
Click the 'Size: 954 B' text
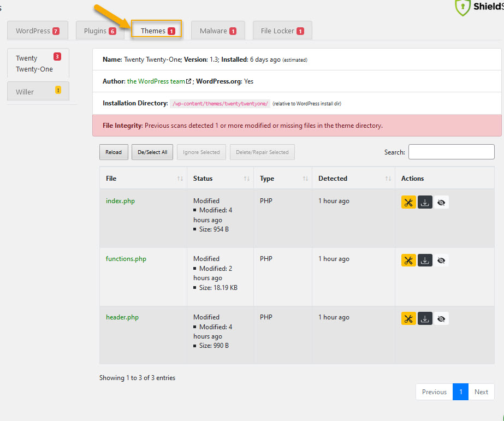[x=214, y=229]
